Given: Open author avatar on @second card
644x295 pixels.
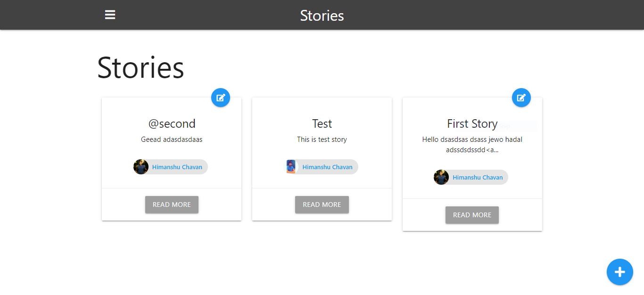Looking at the screenshot, I should pos(141,167).
